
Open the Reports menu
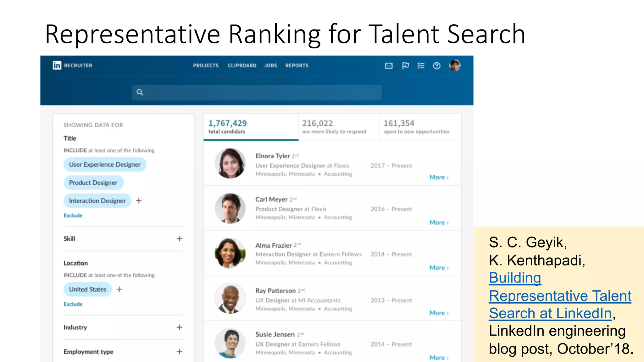[297, 66]
